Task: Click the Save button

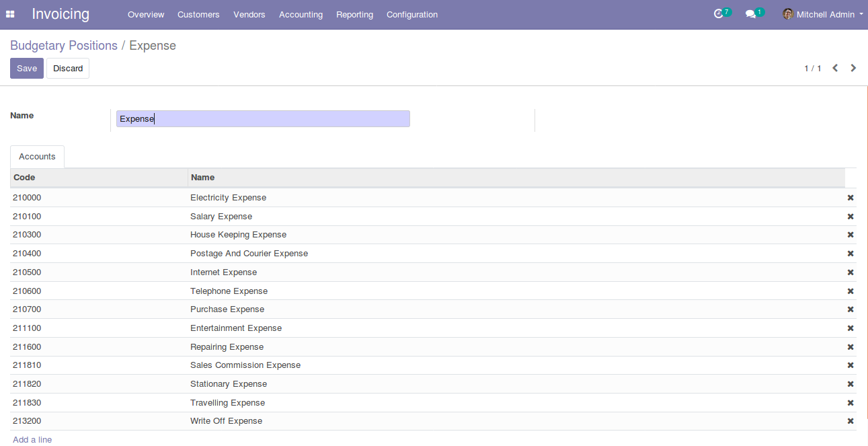Action: (27, 68)
